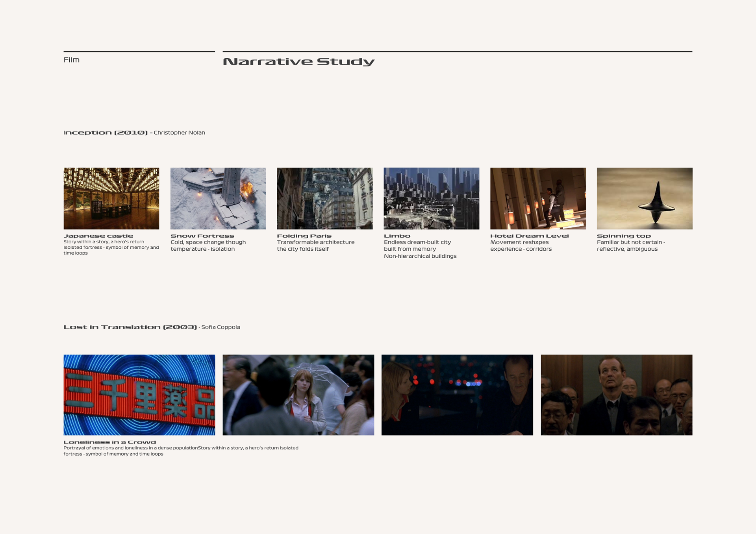Select the Snow Fortress film still

pos(218,198)
